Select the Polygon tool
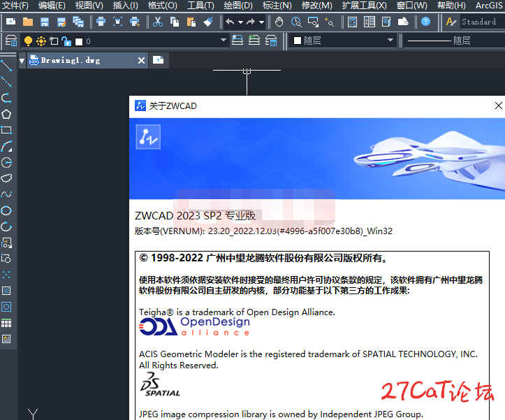 (x=6, y=114)
